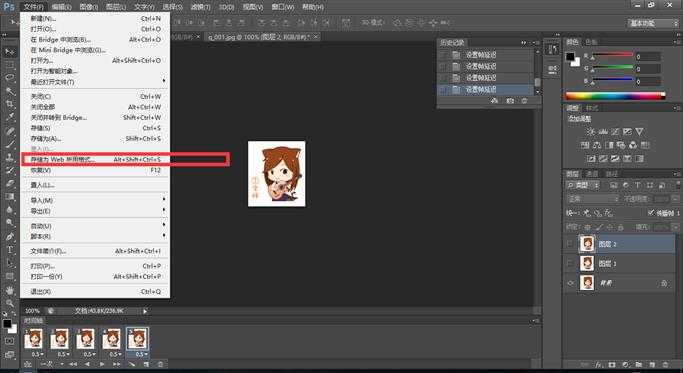The height and width of the screenshot is (373, 683).
Task: Create new snapshot in History panel
Action: pyautogui.click(x=510, y=101)
